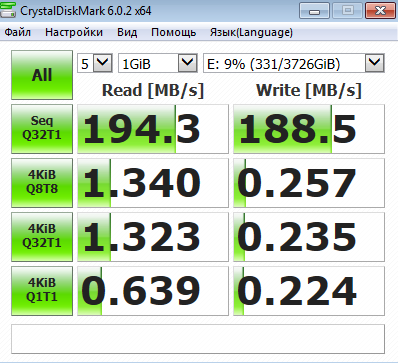
Task: Click the 4KiB Q32T1 read result 1.323
Action: tap(153, 237)
